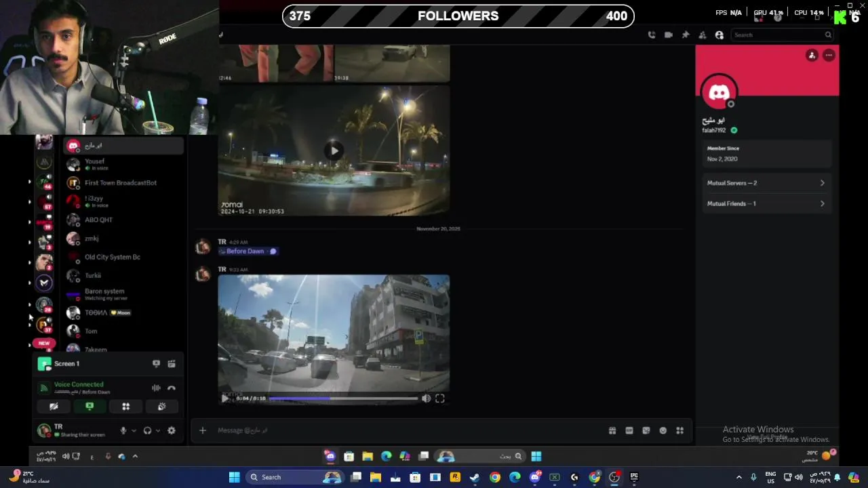This screenshot has width=868, height=488.
Task: Seek in daytime video progress bar
Action: point(343,399)
